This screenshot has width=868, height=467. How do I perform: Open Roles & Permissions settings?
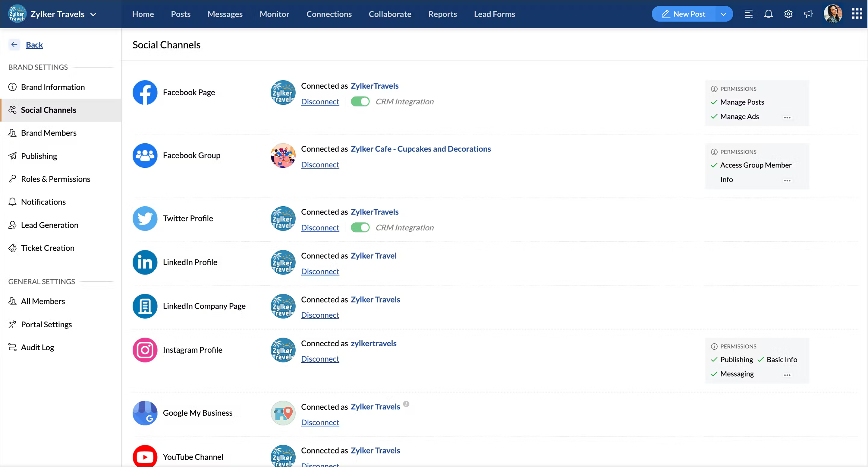[55, 179]
